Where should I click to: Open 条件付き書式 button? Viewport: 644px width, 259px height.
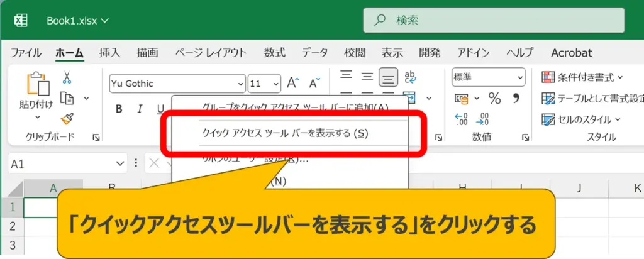point(582,77)
